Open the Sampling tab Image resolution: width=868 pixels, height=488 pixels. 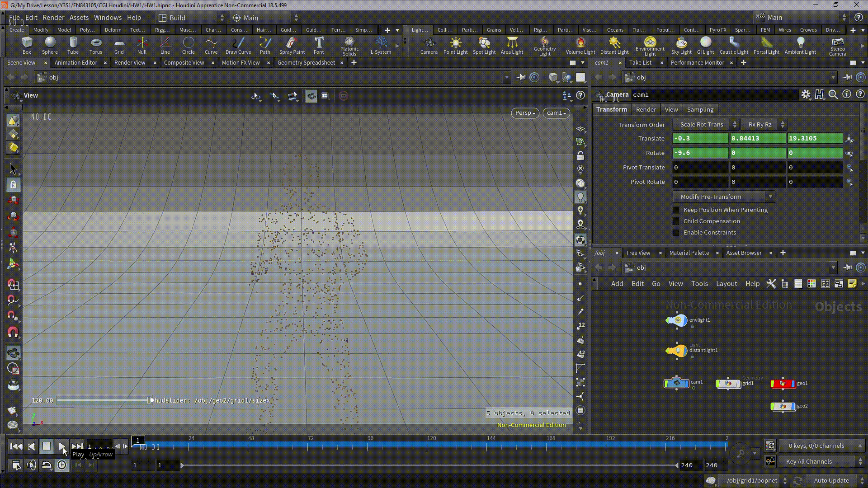700,109
